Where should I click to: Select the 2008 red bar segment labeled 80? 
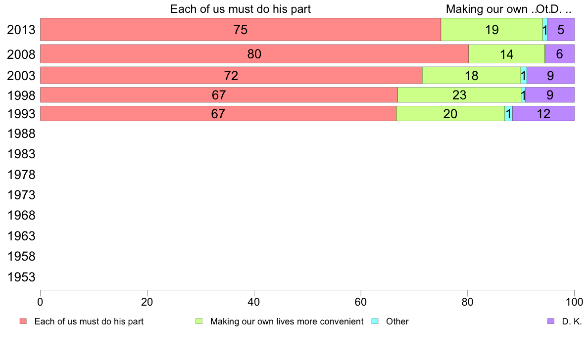click(254, 54)
